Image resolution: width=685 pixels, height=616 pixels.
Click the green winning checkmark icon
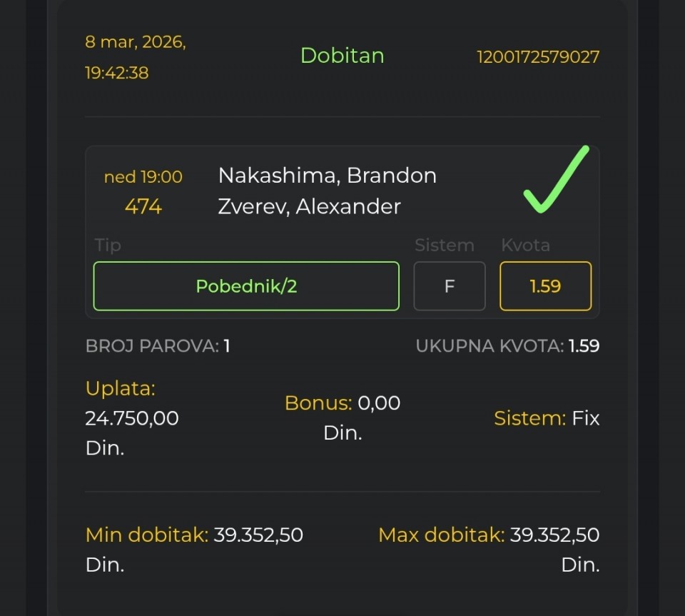pyautogui.click(x=555, y=180)
